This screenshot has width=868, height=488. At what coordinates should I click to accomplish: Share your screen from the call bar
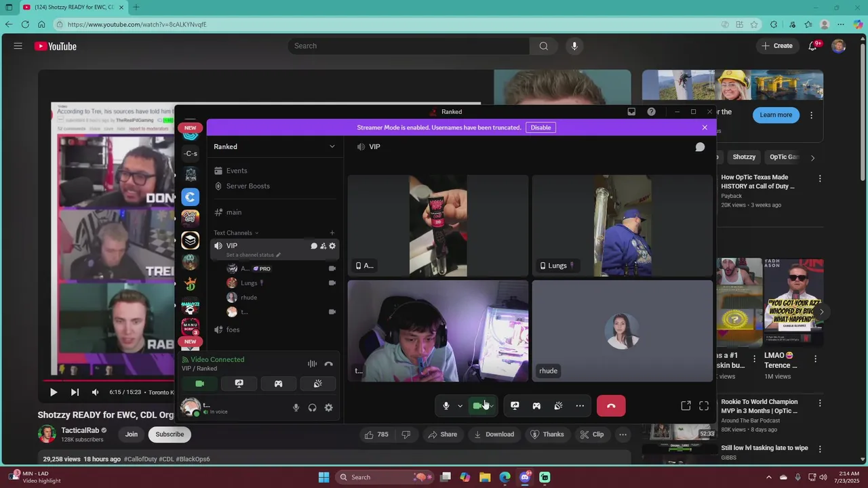[515, 406]
